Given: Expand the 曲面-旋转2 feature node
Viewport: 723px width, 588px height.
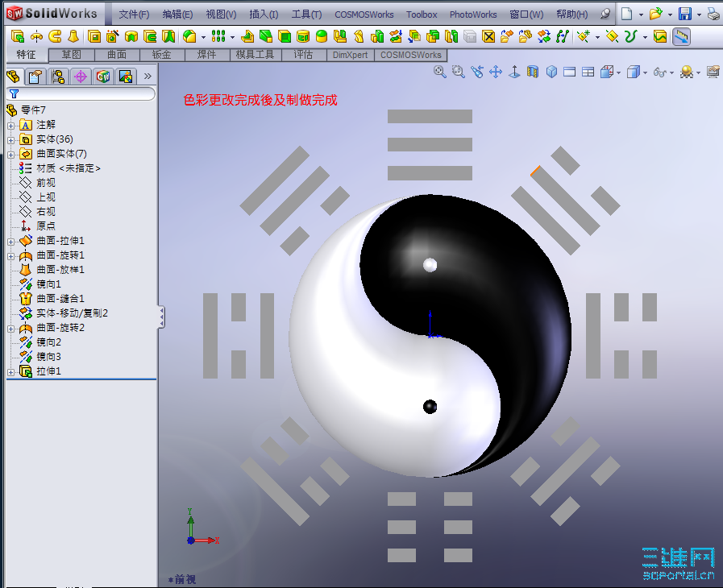Looking at the screenshot, I should [10, 329].
